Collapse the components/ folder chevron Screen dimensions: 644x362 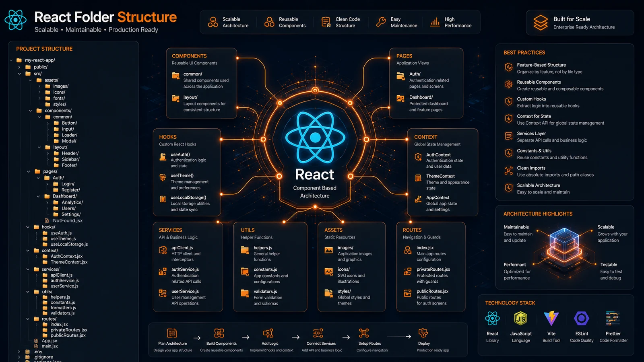point(30,111)
